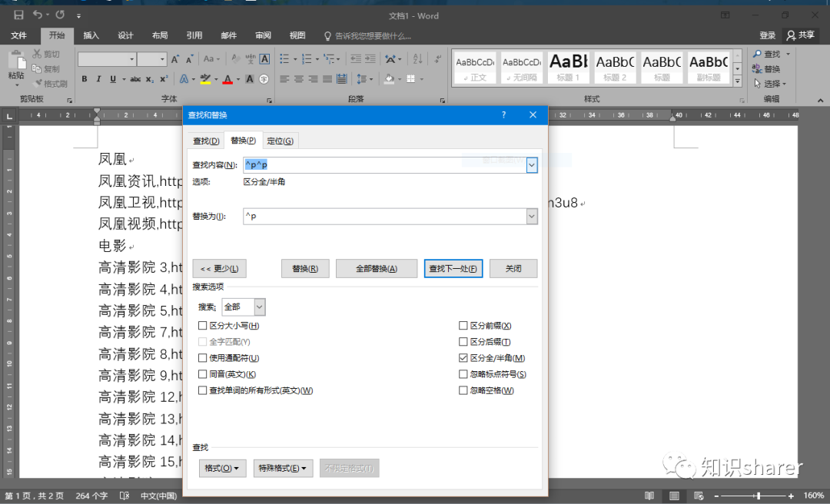This screenshot has height=504, width=830.
Task: Click the Redo icon in quick access
Action: [x=60, y=15]
